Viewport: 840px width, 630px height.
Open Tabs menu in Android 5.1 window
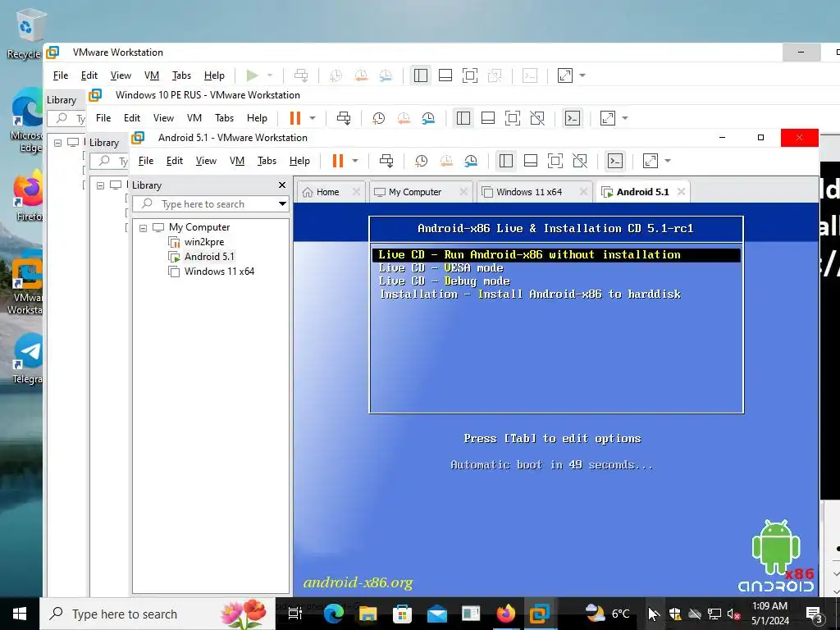point(267,161)
